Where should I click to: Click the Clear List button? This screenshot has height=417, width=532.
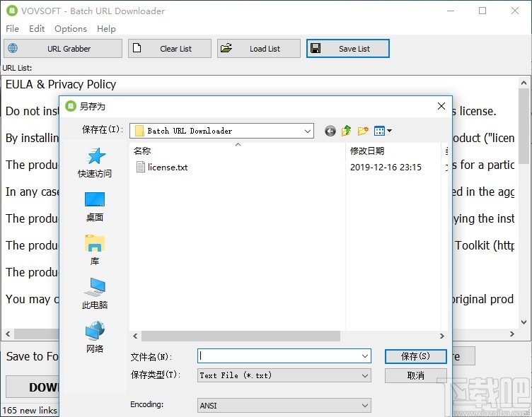click(x=170, y=49)
